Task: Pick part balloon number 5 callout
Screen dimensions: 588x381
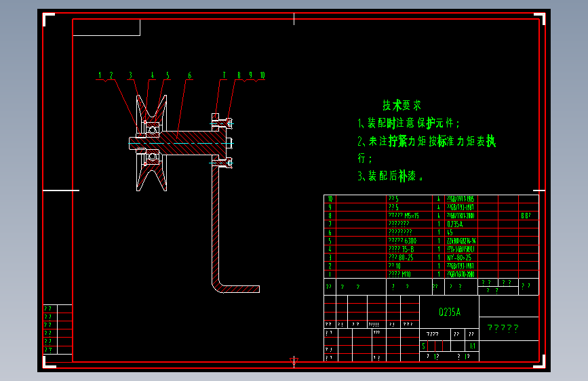Action: point(168,75)
